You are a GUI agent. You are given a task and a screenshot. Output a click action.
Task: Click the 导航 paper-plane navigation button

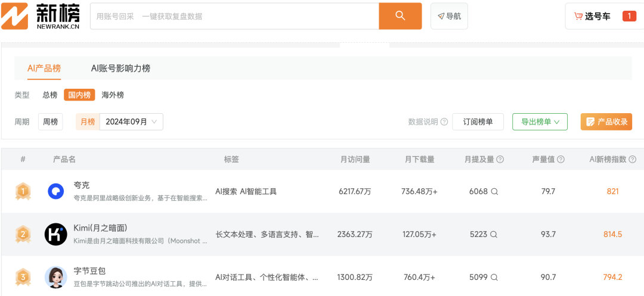pos(449,16)
